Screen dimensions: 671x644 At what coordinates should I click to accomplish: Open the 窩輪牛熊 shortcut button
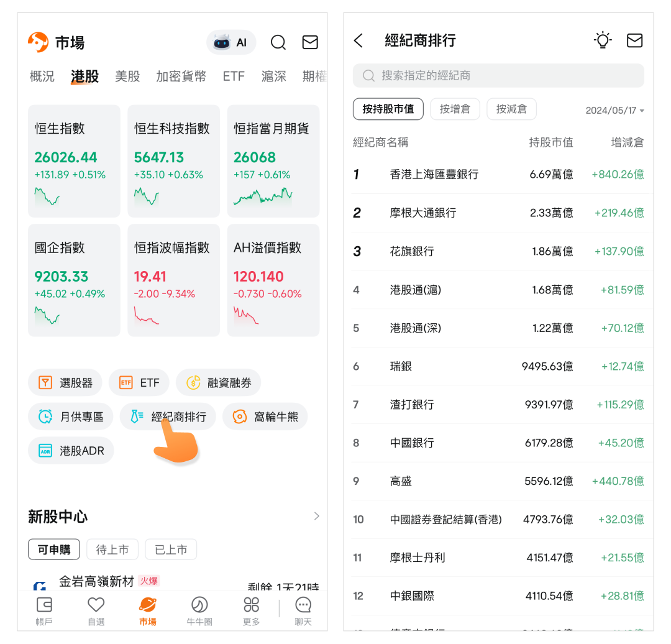point(265,416)
